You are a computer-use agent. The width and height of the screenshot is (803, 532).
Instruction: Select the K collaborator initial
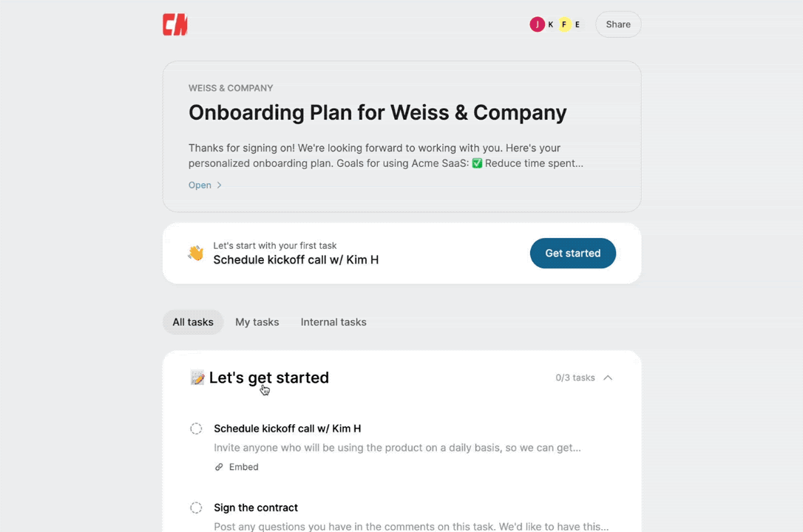550,24
